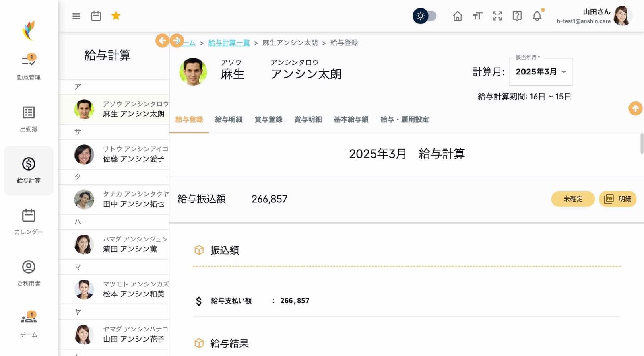Switch to the 基本給与額 tab
The image size is (644, 356).
pyautogui.click(x=351, y=119)
